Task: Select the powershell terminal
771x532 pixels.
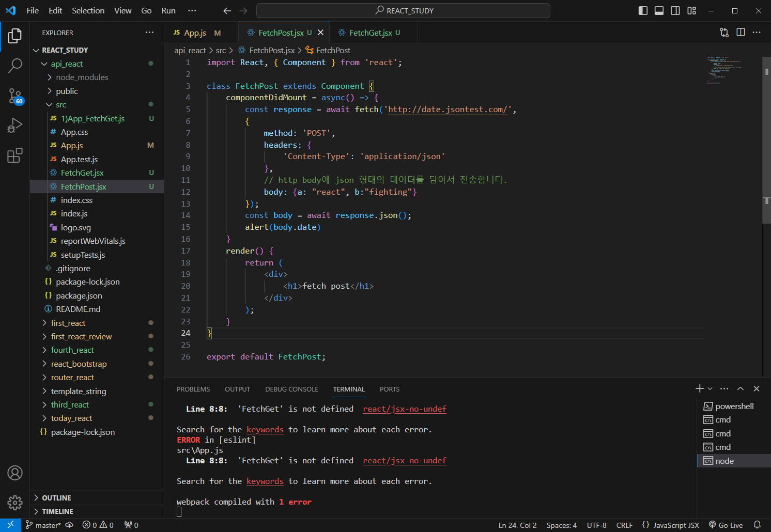Action: click(x=734, y=406)
